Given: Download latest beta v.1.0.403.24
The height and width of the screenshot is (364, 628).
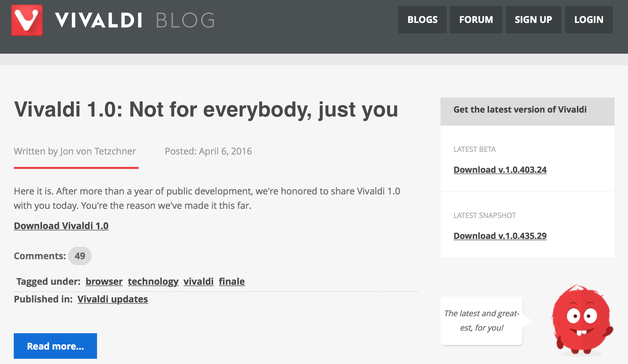Looking at the screenshot, I should (x=500, y=170).
